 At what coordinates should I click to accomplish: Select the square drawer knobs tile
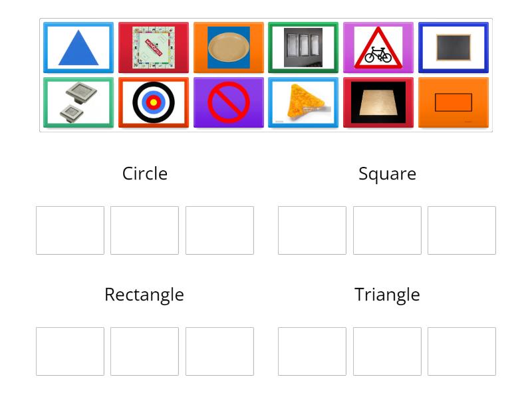(x=78, y=102)
